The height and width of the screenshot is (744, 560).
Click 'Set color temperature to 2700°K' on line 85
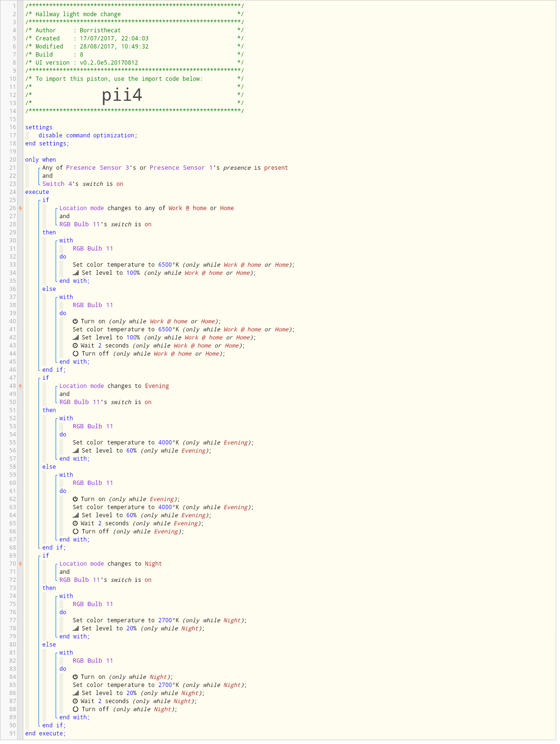pos(126,685)
